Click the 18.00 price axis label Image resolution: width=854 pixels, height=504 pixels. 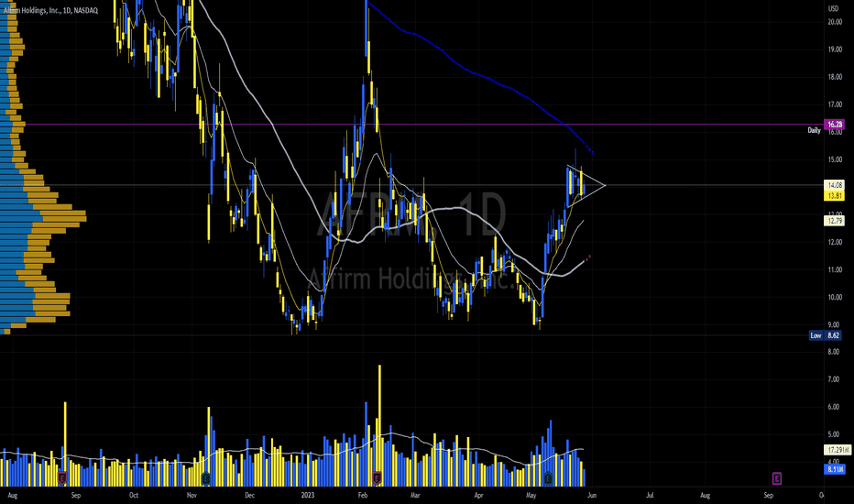835,77
